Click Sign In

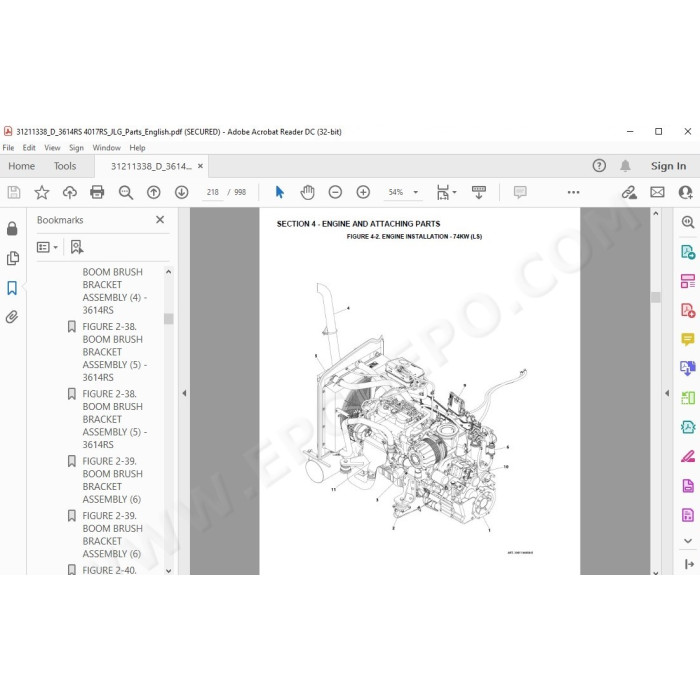668,166
